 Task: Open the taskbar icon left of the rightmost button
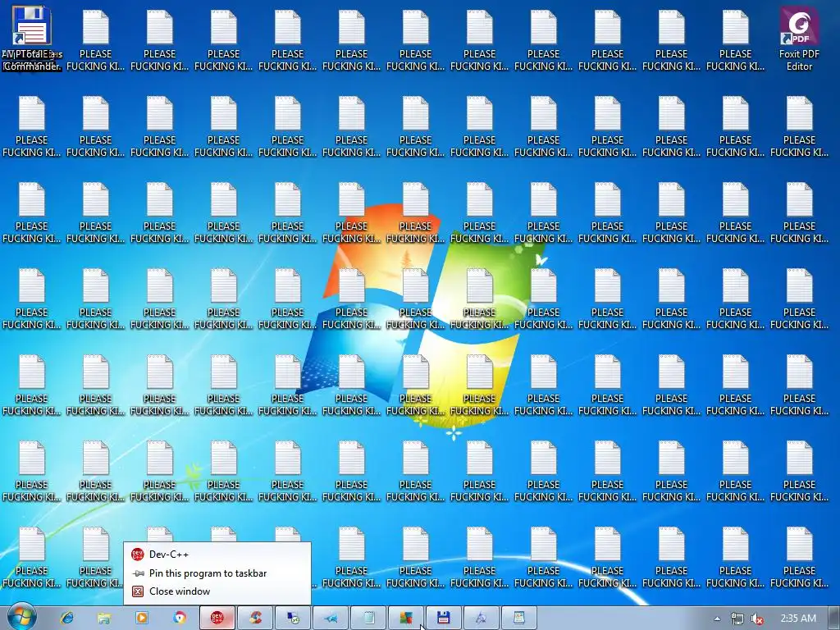(481, 619)
